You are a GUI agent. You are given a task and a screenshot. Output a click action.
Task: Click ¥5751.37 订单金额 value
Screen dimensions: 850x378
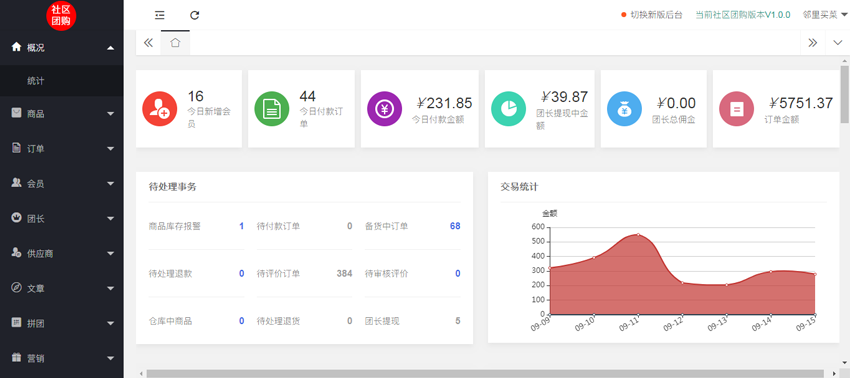[801, 103]
